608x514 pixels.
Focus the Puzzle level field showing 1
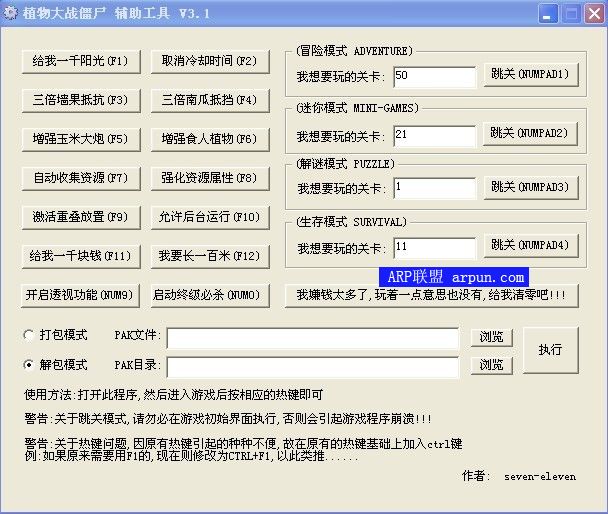[434, 188]
